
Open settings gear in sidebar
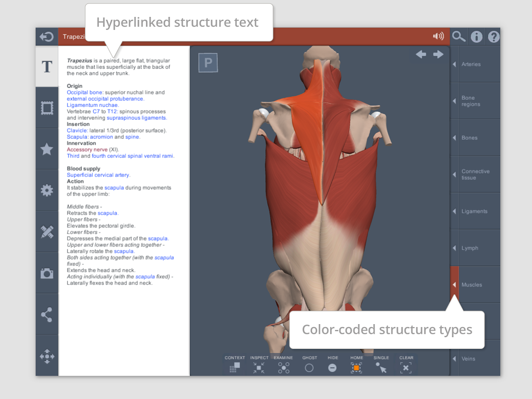tap(47, 191)
